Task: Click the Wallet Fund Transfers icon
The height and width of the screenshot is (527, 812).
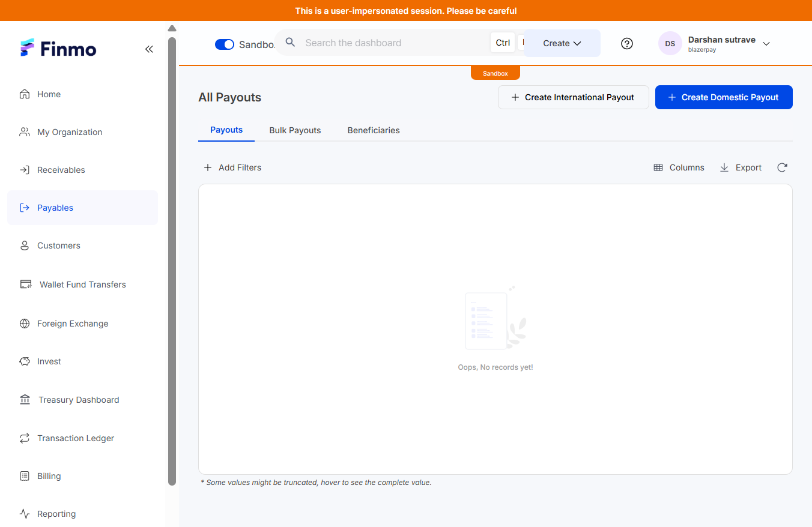Action: tap(25, 285)
